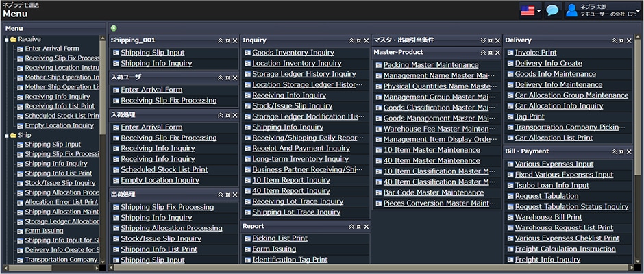
Task: Open the chat message bubble icon
Action: coord(552,10)
